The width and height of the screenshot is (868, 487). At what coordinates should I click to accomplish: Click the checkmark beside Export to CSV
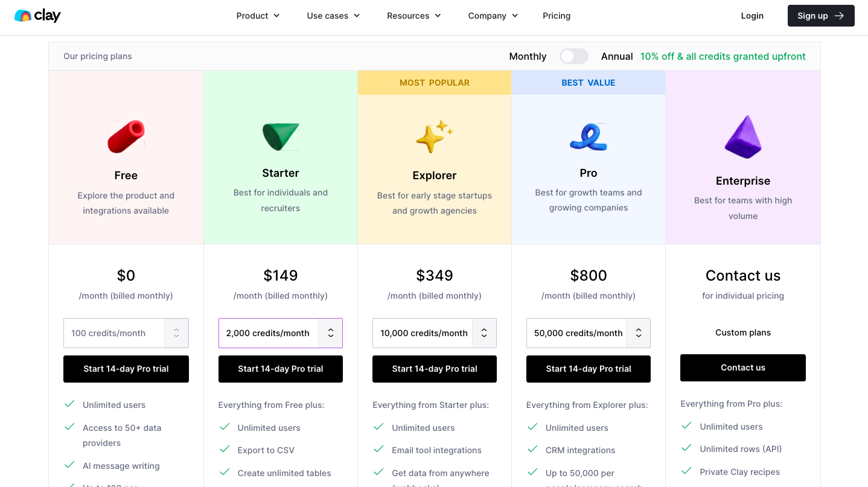pyautogui.click(x=225, y=450)
